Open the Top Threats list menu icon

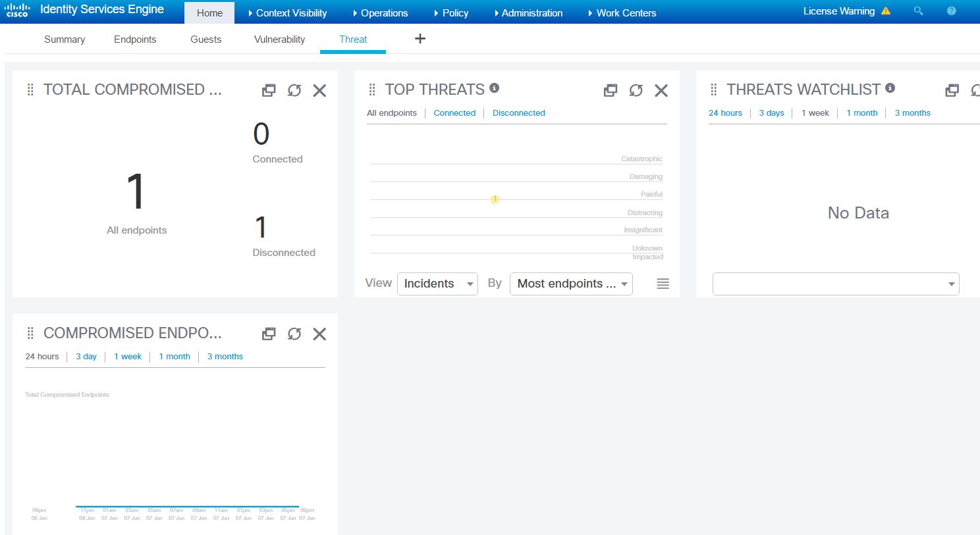coord(663,284)
